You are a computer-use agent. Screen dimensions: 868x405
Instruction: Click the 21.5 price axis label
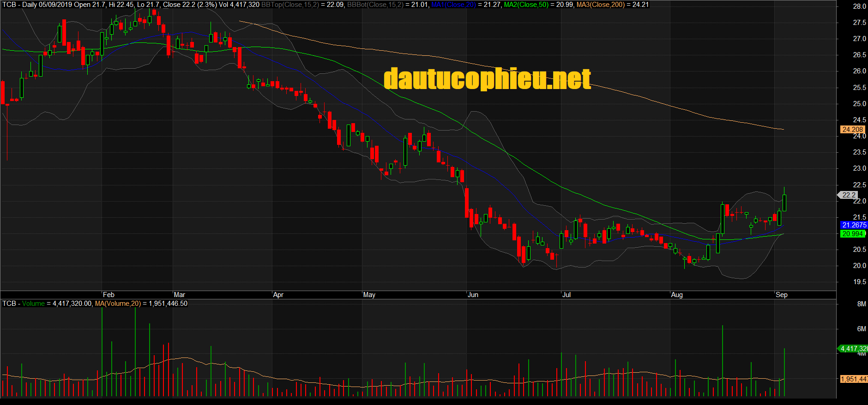859,217
